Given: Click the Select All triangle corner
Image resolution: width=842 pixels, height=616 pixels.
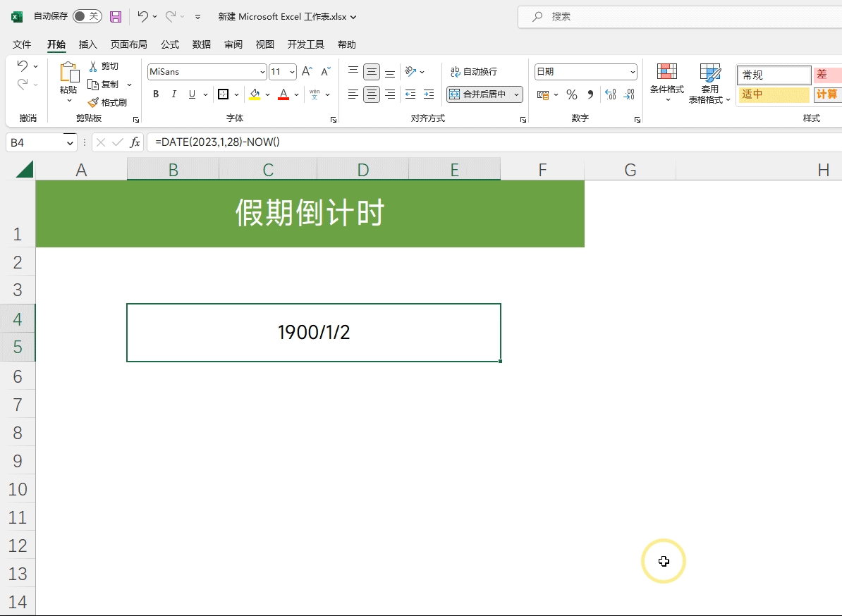Looking at the screenshot, I should pos(25,169).
